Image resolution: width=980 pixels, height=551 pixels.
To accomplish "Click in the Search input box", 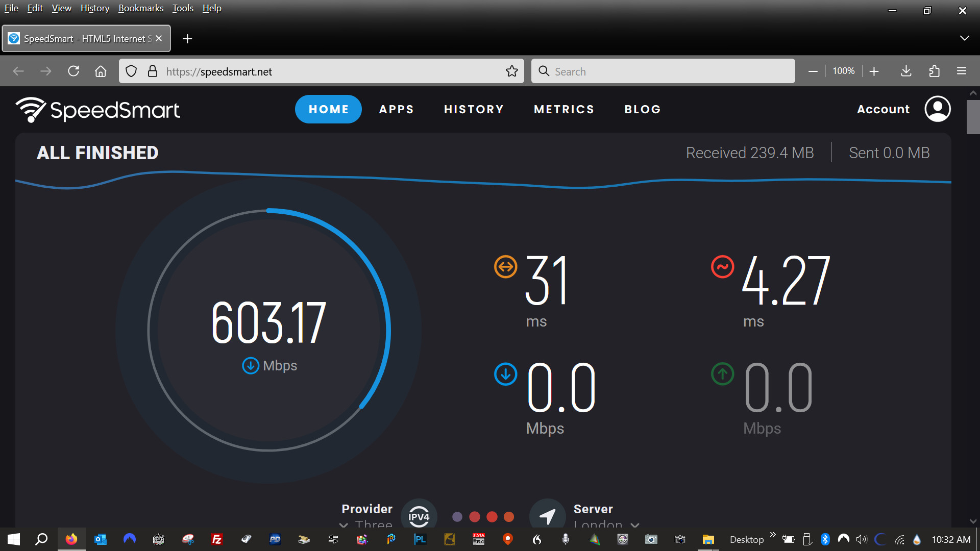I will 664,71.
